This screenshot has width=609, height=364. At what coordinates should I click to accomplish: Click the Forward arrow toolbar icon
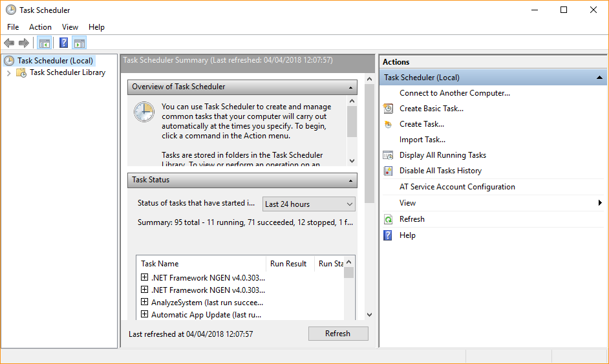[x=24, y=43]
